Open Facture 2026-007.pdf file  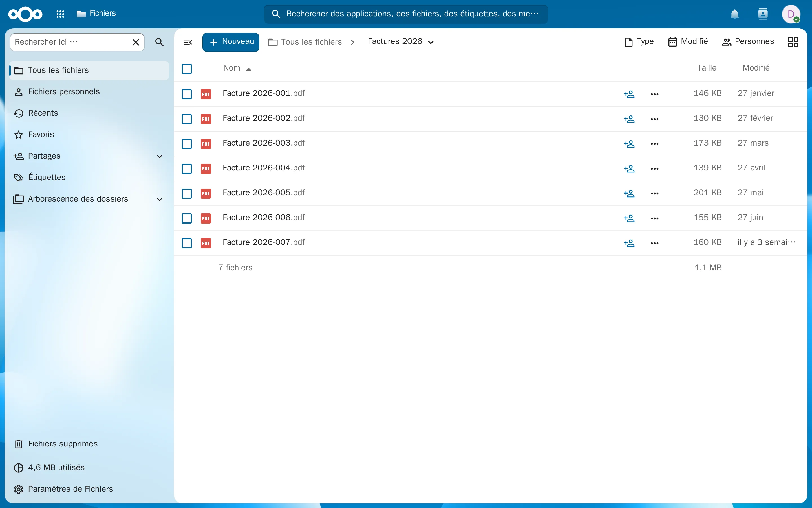point(264,243)
